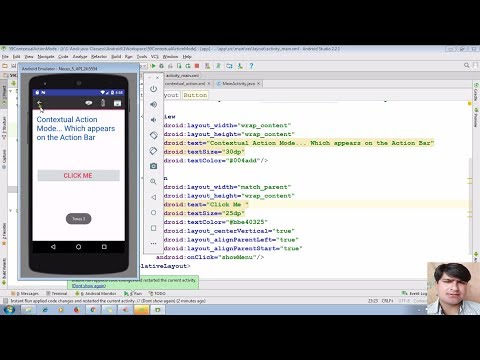Click the android:onClick="showMenu" code line
This screenshot has height=360, width=480.
(x=210, y=257)
